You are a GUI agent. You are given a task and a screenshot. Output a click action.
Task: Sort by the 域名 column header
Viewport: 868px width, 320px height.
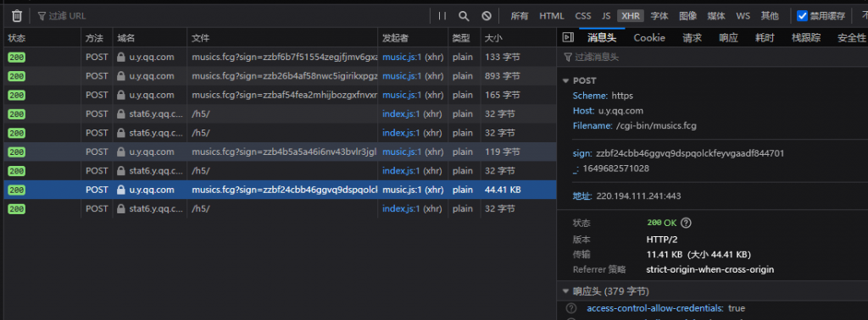click(150, 38)
